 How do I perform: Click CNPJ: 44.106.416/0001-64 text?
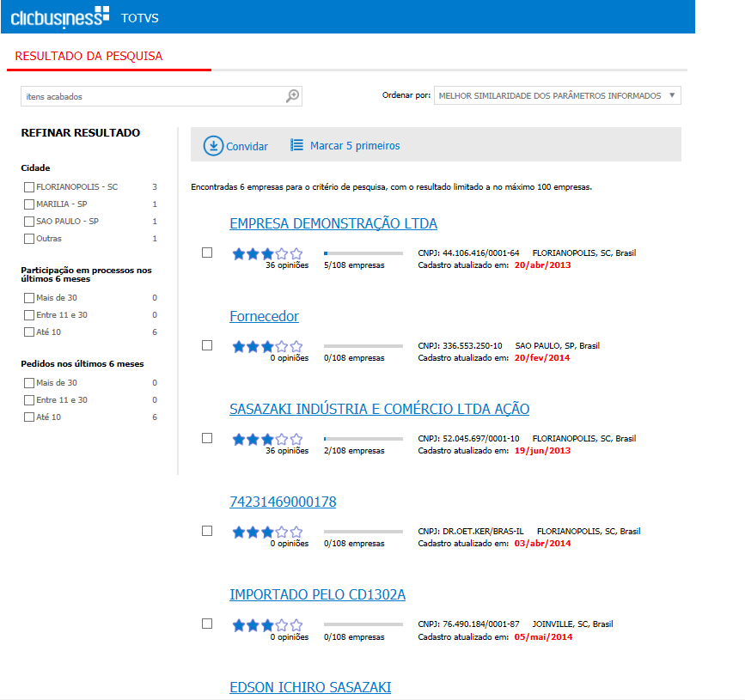(468, 253)
